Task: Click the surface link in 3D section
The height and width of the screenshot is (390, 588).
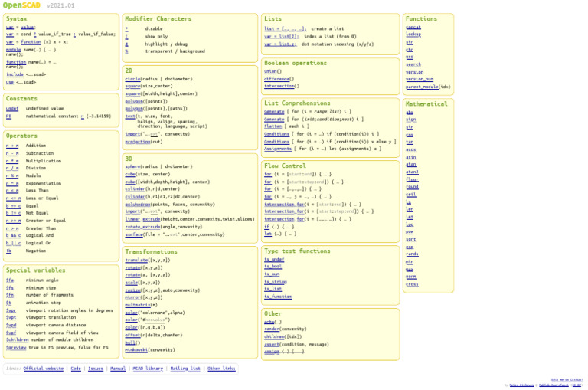Action: point(134,234)
